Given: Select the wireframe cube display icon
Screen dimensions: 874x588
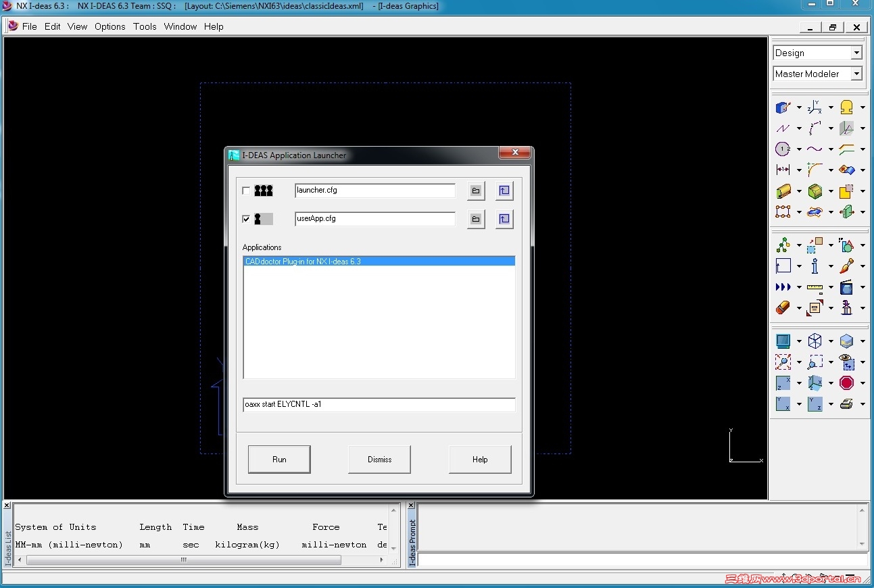Looking at the screenshot, I should pos(815,341).
